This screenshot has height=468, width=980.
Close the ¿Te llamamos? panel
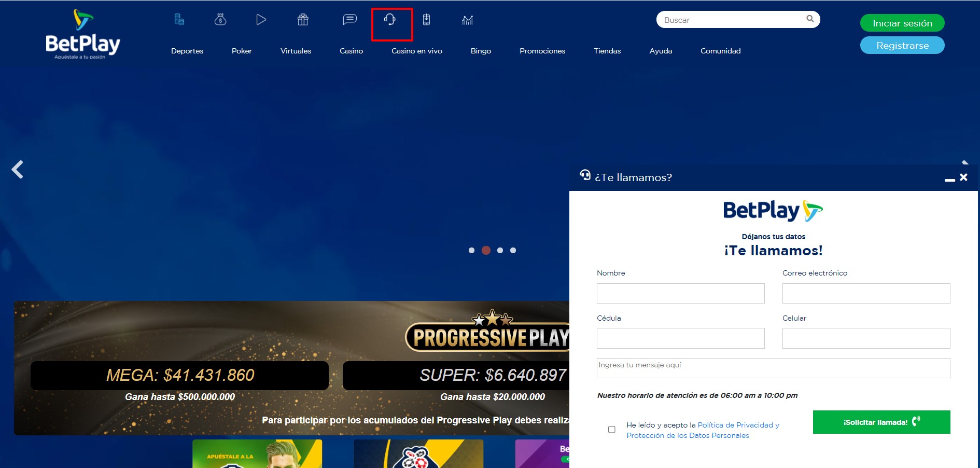963,177
